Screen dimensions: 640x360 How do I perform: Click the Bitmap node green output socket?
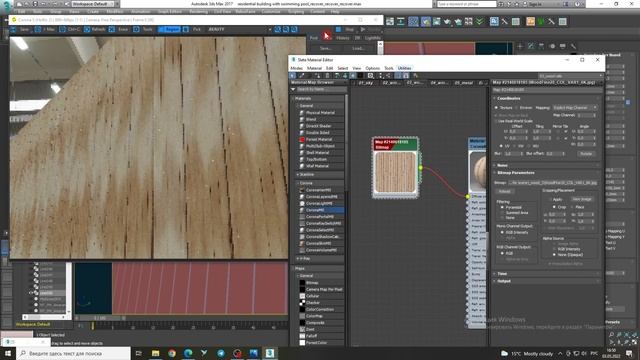click(421, 168)
